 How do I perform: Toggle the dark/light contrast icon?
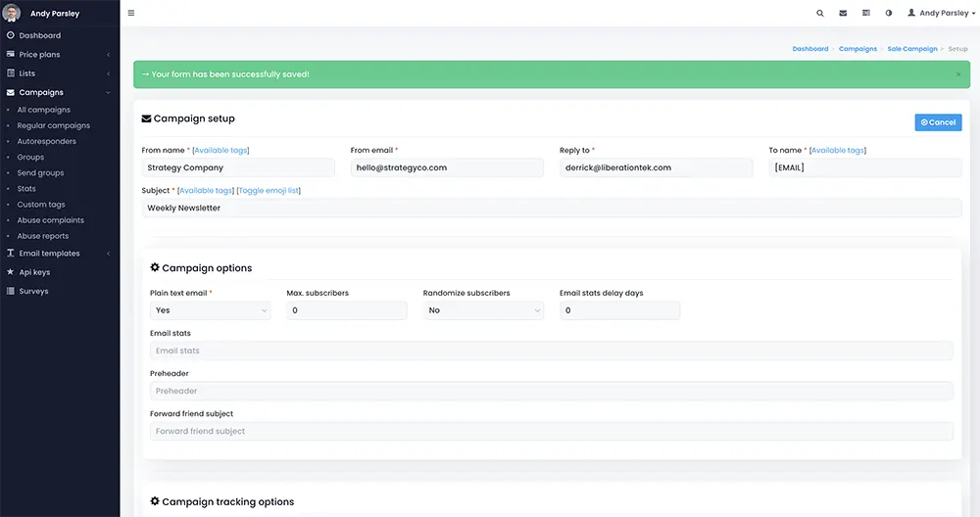[x=889, y=13]
